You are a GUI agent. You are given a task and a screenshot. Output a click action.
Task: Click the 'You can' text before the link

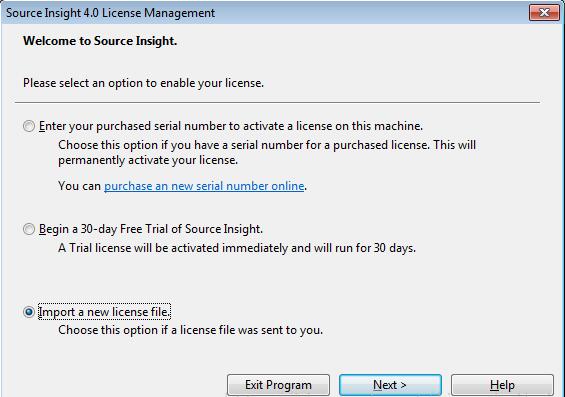pyautogui.click(x=79, y=186)
